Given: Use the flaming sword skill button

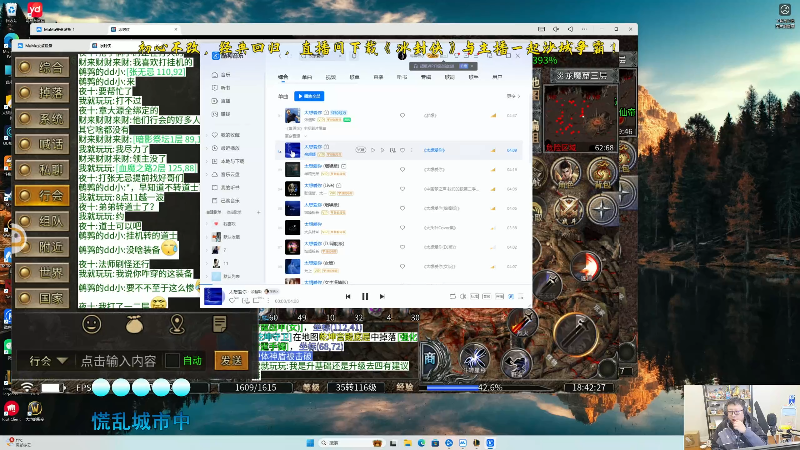Looking at the screenshot, I should point(522,324).
